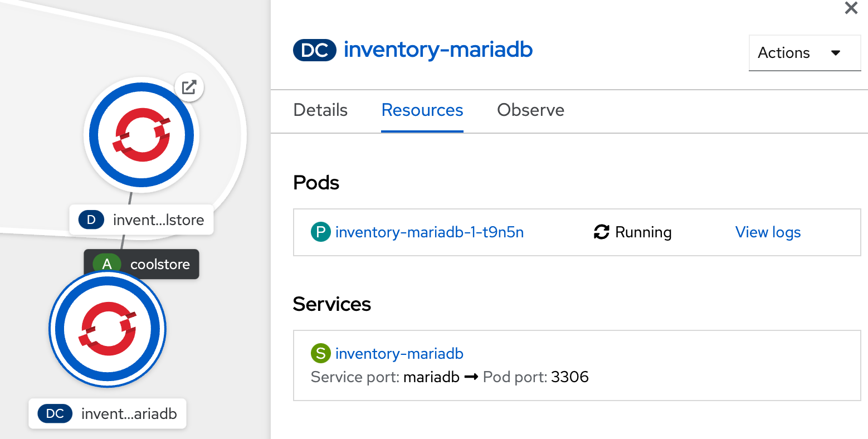
Task: Open pod inventory-mariadb-1-t9n5n link
Action: point(430,232)
